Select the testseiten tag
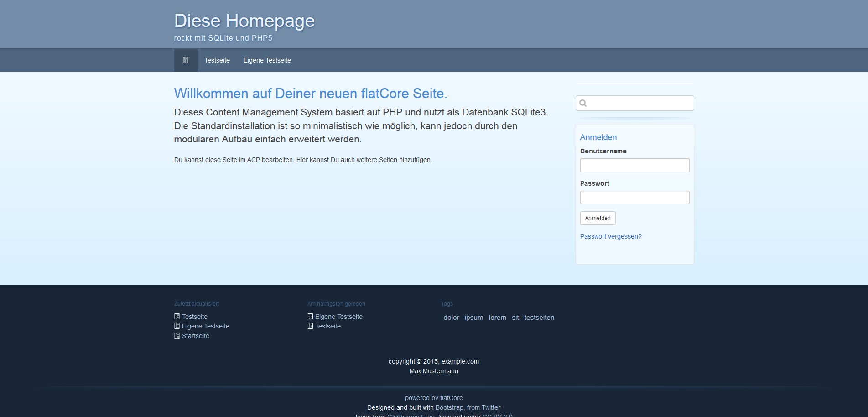Screen dimensions: 868x417 pyautogui.click(x=539, y=318)
